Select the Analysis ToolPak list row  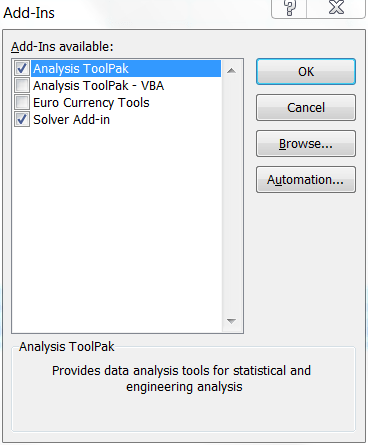[126, 68]
